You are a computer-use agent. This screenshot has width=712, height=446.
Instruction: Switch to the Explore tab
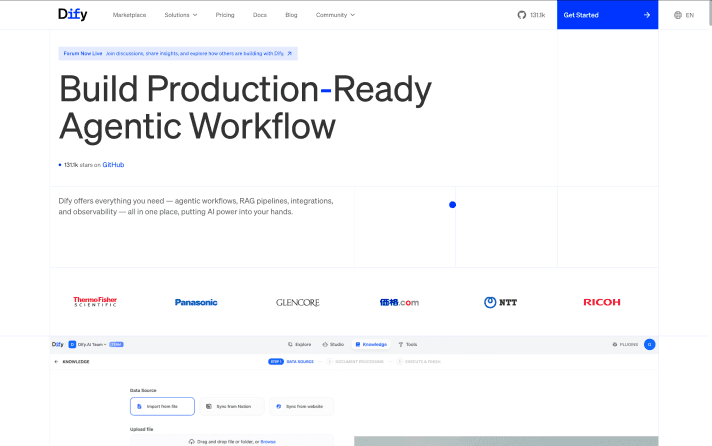300,344
